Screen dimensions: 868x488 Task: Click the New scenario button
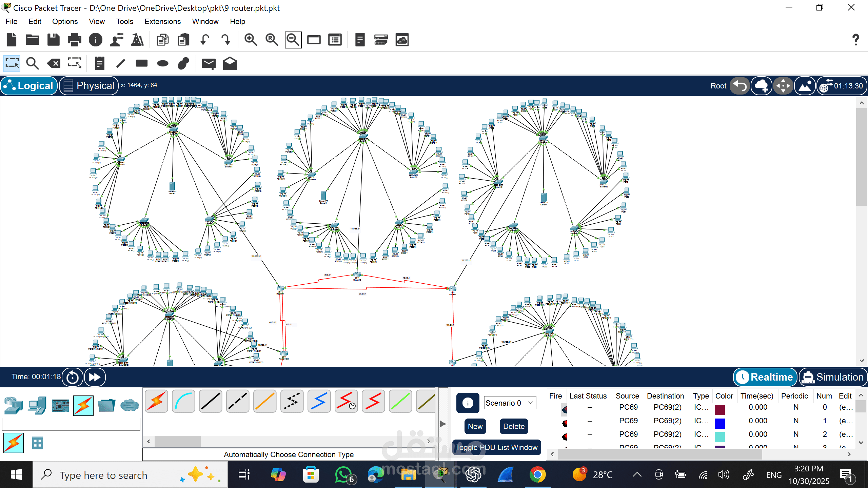tap(475, 426)
